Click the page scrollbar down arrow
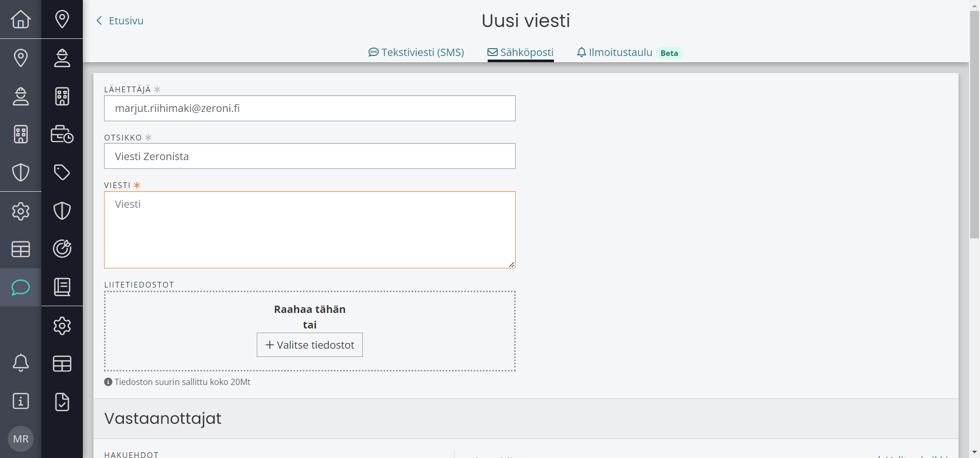This screenshot has height=458, width=980. tap(975, 452)
